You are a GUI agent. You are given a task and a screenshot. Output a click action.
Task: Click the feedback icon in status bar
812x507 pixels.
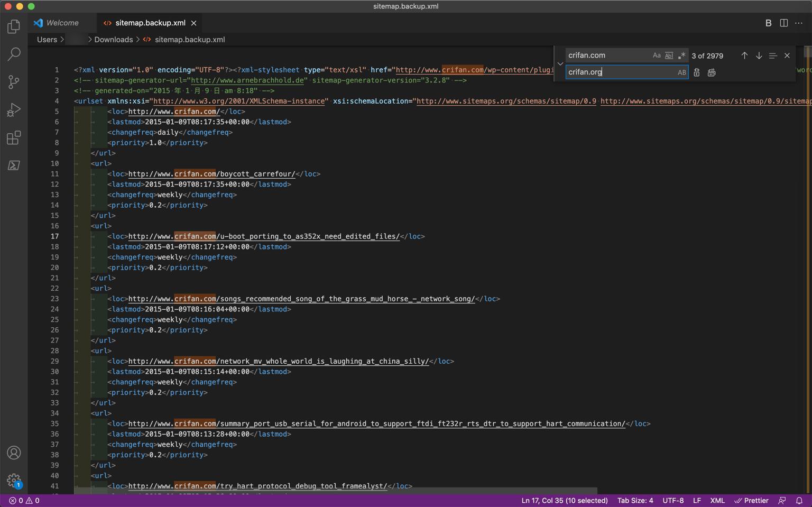point(782,501)
